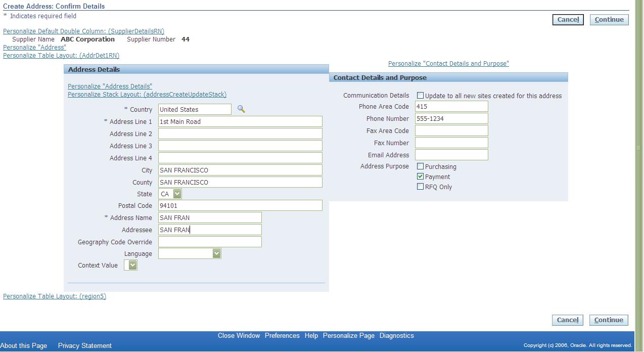Screen dimensions: 644x352
Task: Uncheck the Payment checkbox
Action: point(420,176)
